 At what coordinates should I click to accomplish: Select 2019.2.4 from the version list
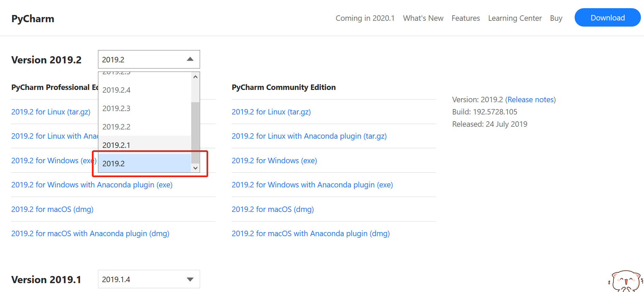[145, 90]
